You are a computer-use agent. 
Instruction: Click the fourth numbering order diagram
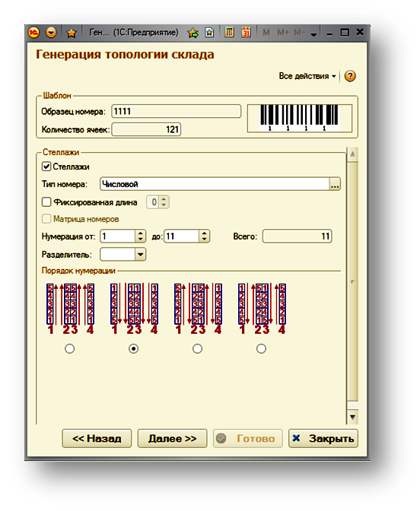click(x=262, y=308)
